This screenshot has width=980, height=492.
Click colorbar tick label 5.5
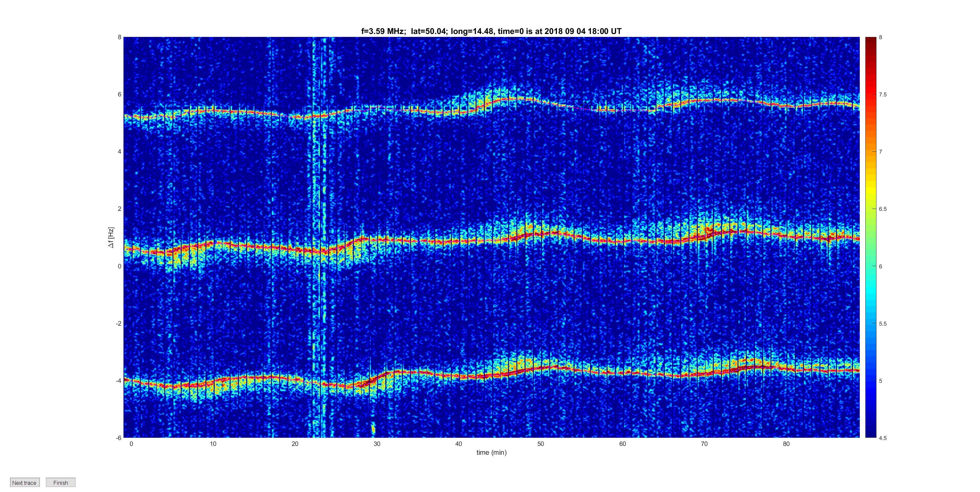click(x=883, y=324)
